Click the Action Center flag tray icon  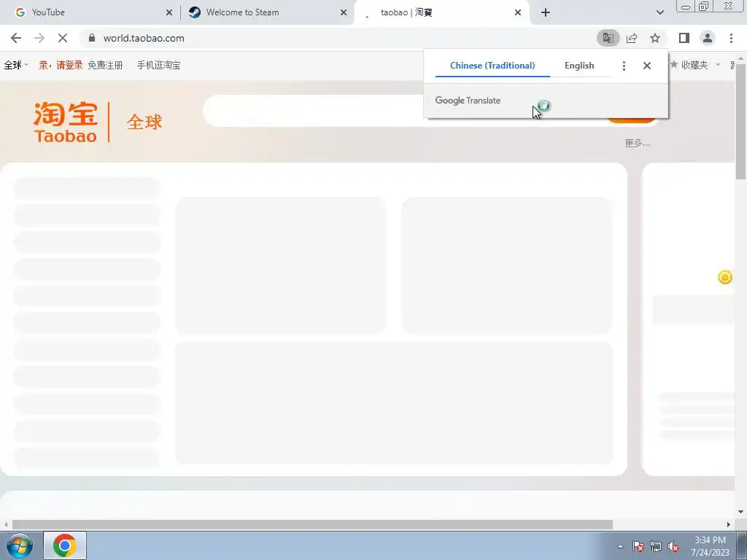[x=638, y=546]
